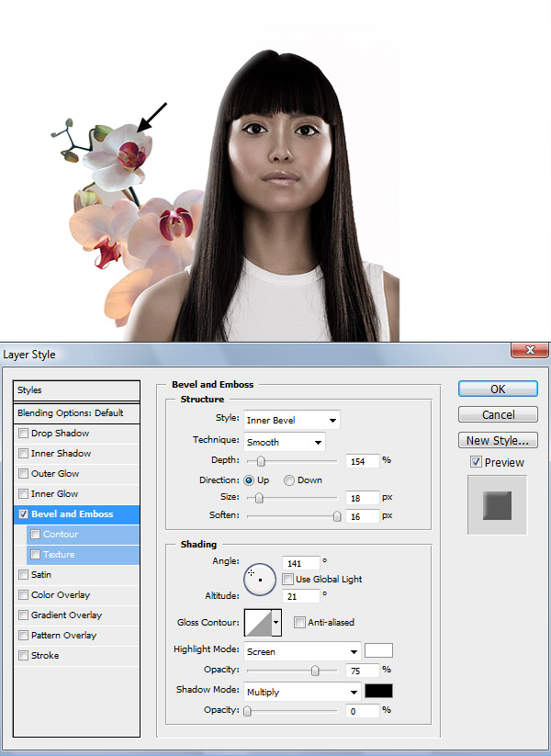Viewport: 551px width, 756px height.
Task: Select the Color Overlay style label
Action: point(61,595)
